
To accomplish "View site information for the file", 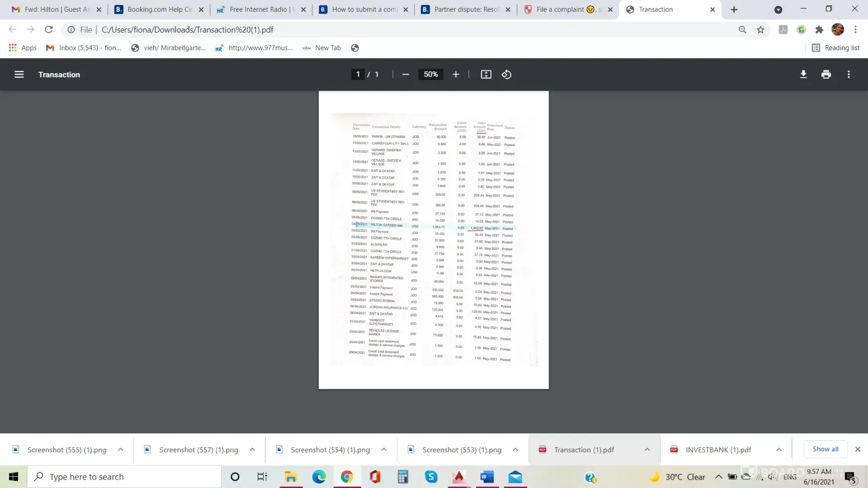I will pos(71,30).
